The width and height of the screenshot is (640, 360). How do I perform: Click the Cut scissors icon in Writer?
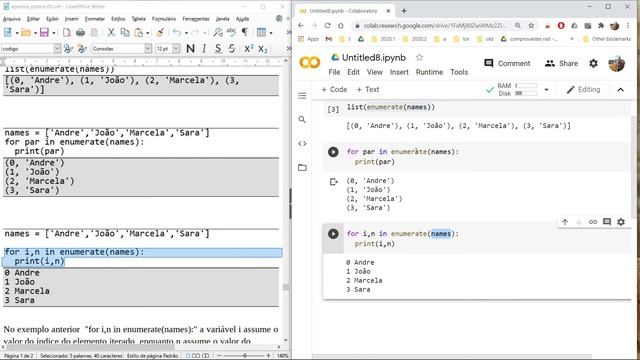[111, 32]
